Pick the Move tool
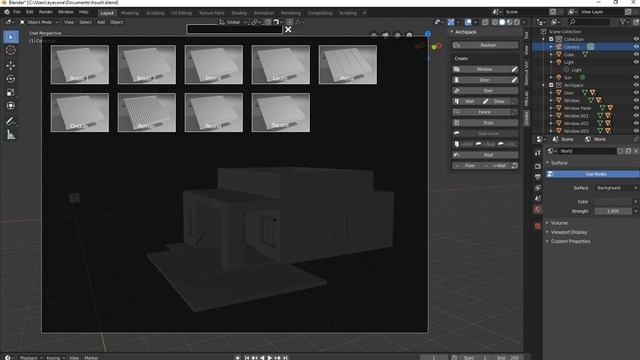Viewport: 640px width, 360px height. point(11,65)
